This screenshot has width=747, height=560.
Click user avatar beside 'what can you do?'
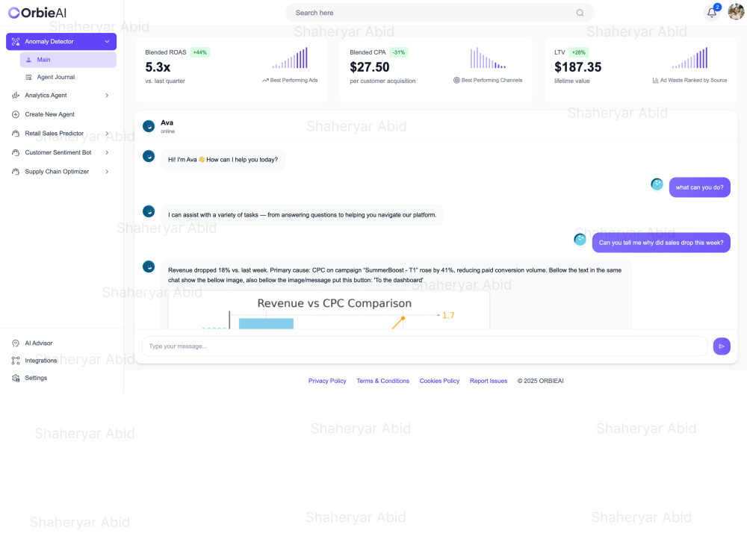pyautogui.click(x=657, y=184)
